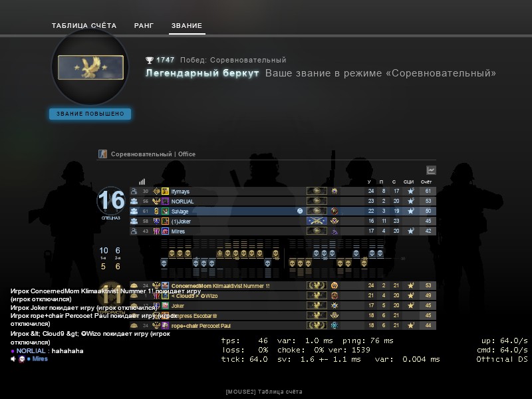Click the Счёт score column header
Image resolution: width=532 pixels, height=399 pixels.
426,182
